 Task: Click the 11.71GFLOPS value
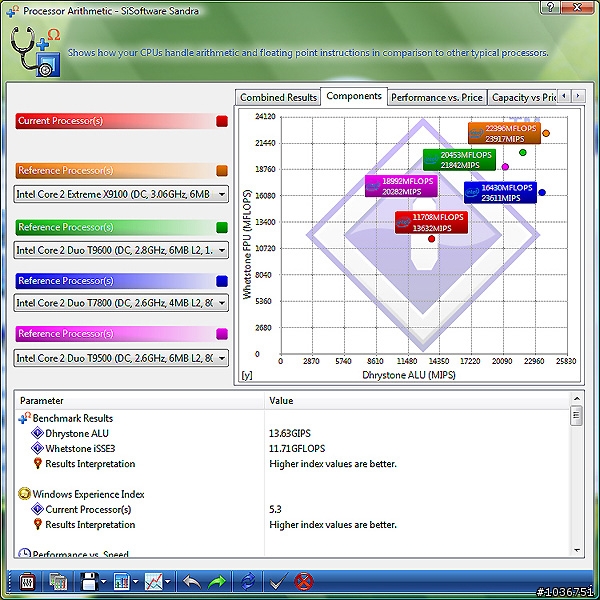(x=297, y=448)
